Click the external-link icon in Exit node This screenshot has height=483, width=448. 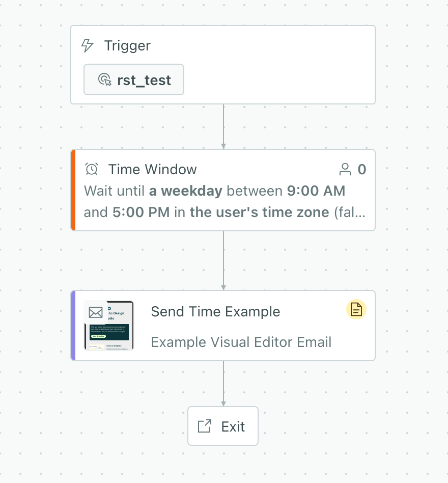[204, 426]
